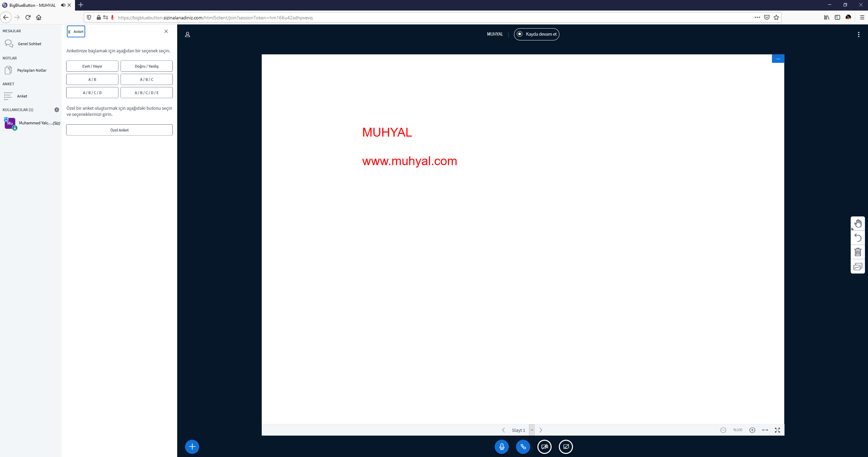The width and height of the screenshot is (868, 457).
Task: Click Kayda devam et recording button
Action: 537,34
